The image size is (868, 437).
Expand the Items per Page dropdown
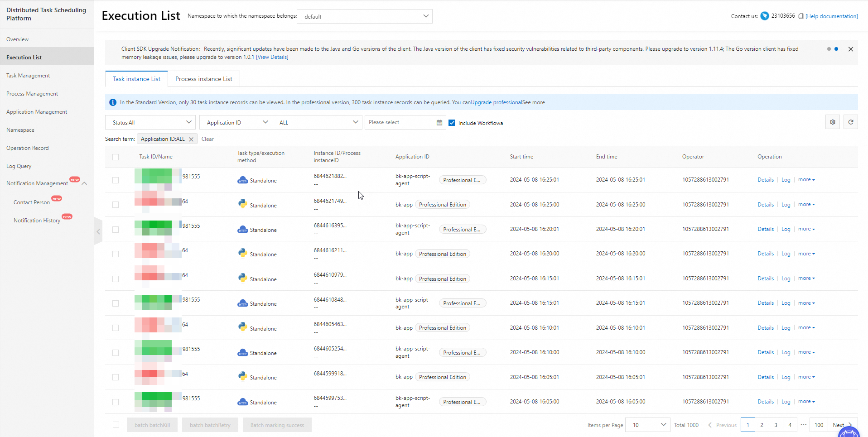click(647, 425)
